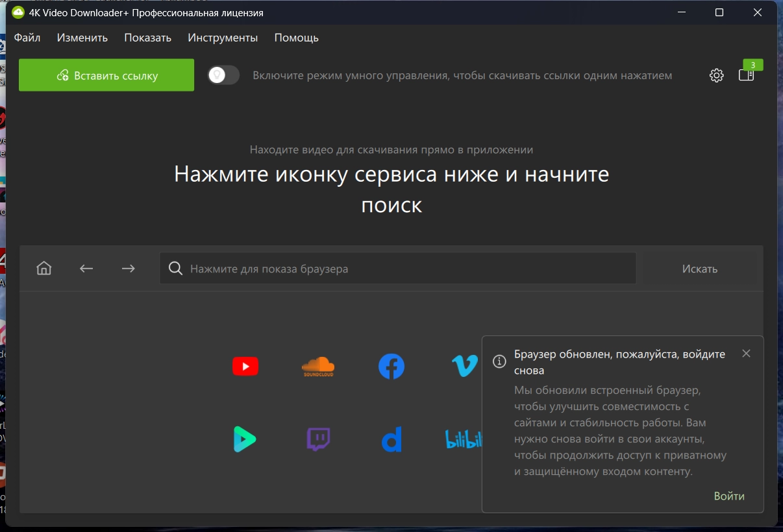Screen dimensions: 783x532
Task: Click the 4K Video Downloader title bar icon
Action: 18,13
